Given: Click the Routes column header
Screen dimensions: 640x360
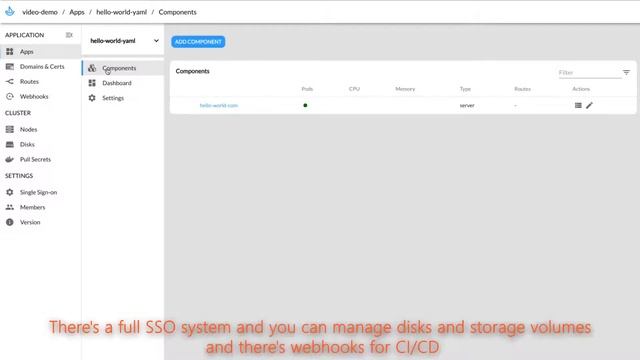Looking at the screenshot, I should pyautogui.click(x=522, y=89).
